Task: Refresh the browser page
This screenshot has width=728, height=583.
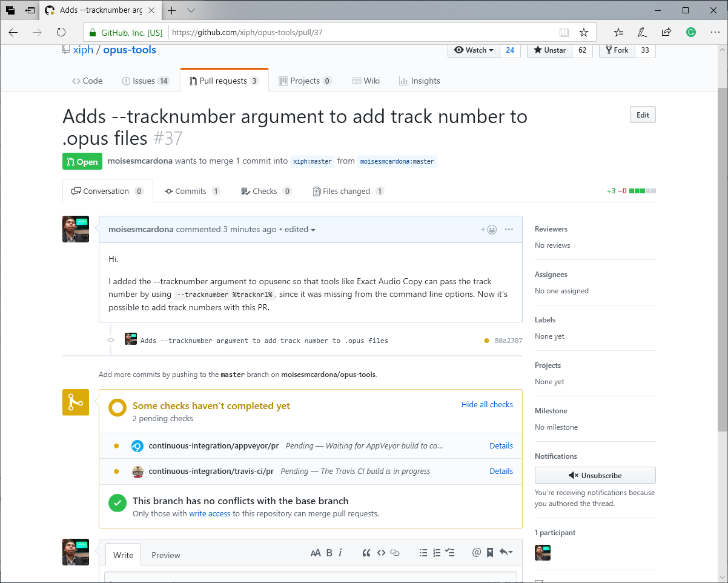Action: (61, 32)
